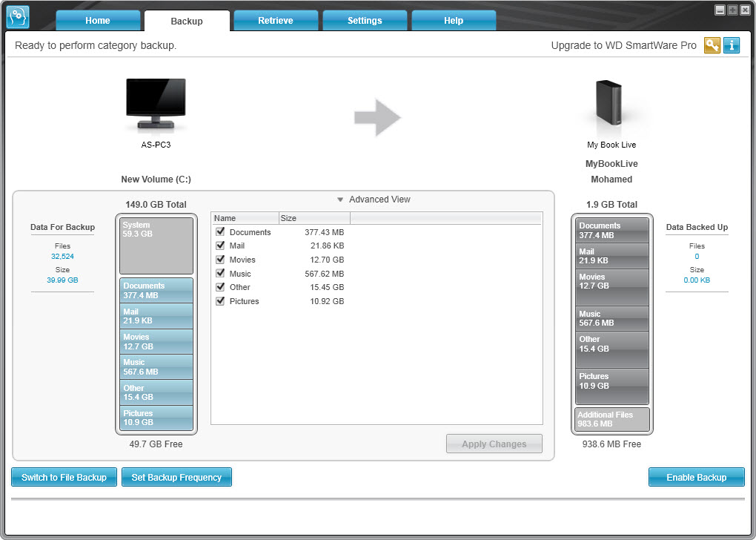The height and width of the screenshot is (540, 756).
Task: Sort by the Name column header
Action: click(245, 218)
